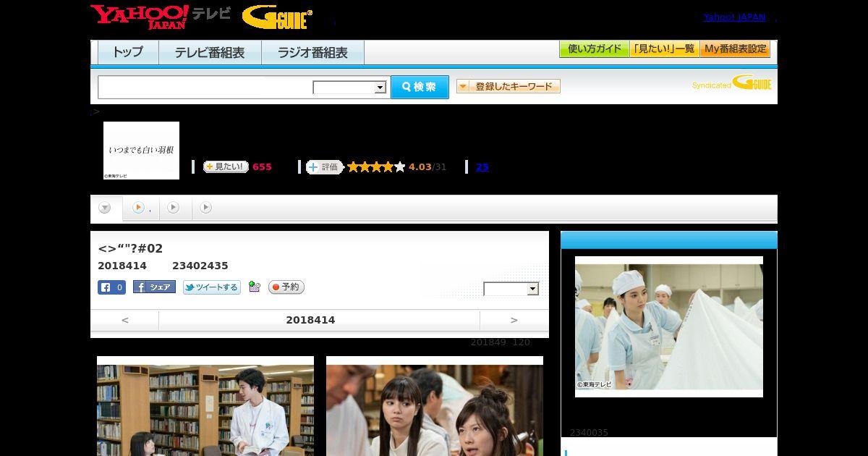Open the search category dropdown
Viewport: 868px width, 456px height.
coord(350,88)
